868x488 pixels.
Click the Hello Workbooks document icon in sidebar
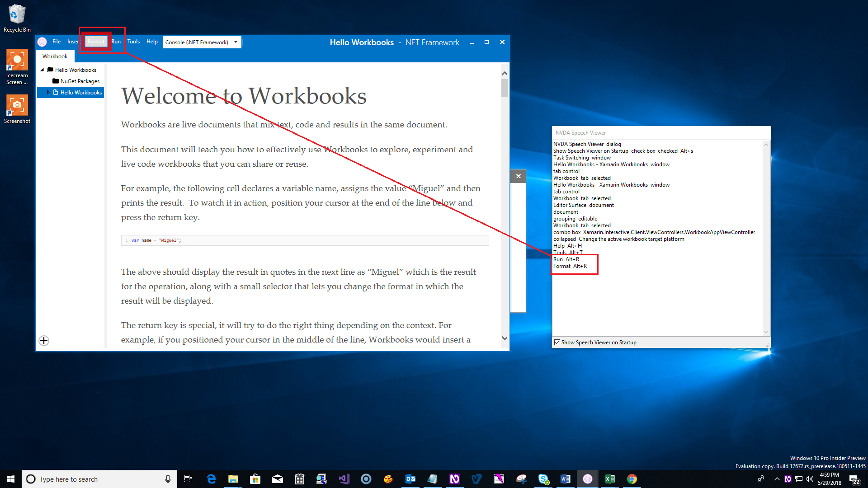point(56,92)
